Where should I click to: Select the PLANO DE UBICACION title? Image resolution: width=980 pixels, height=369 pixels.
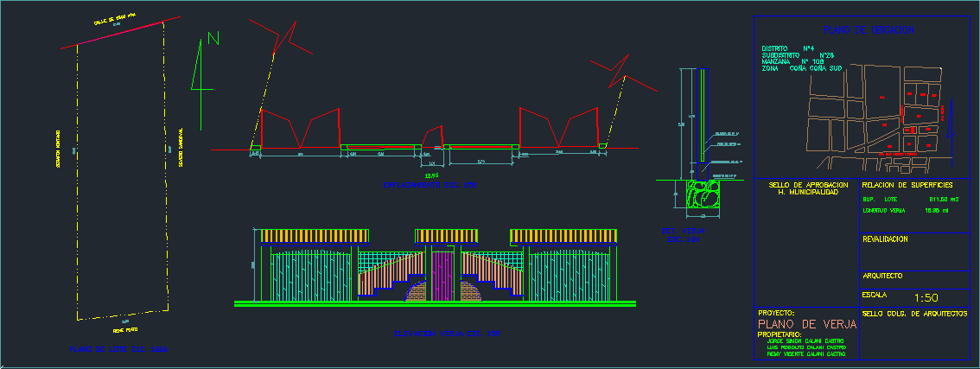[868, 30]
